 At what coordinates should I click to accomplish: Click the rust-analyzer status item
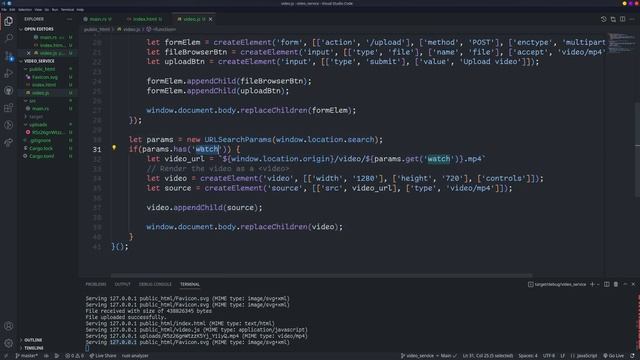click(x=135, y=356)
